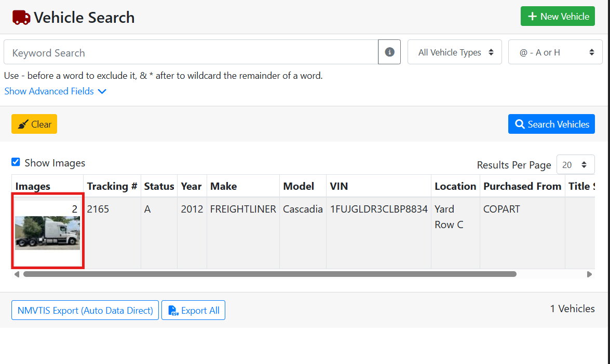610x364 pixels.
Task: Sort by the VIN column header
Action: pos(378,186)
